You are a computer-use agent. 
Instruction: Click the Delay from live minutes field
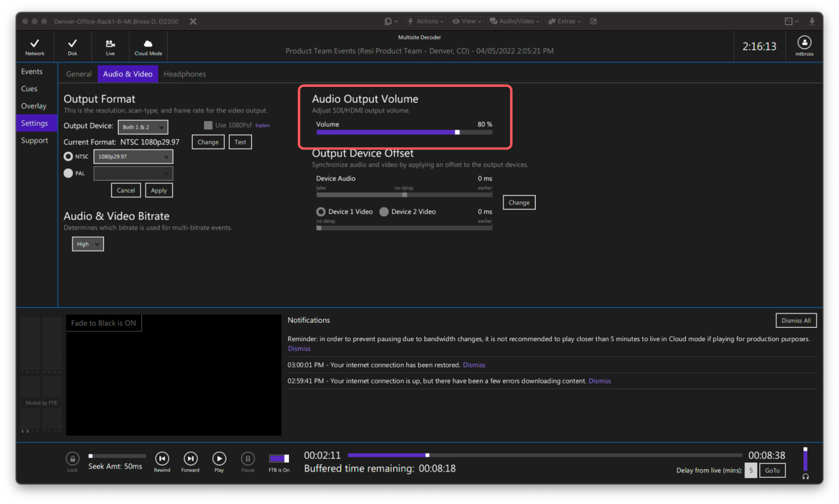tap(750, 470)
